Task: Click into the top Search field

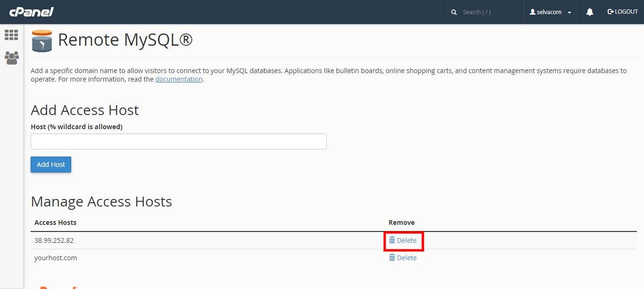Action: click(x=488, y=12)
